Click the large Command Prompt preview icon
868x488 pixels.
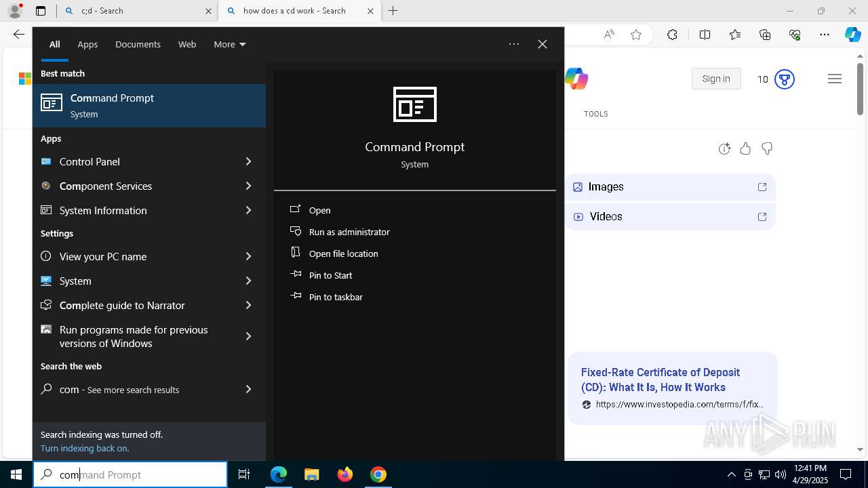click(x=415, y=104)
